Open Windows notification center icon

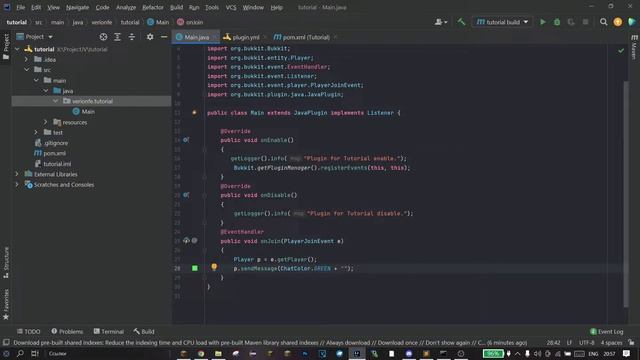[627, 353]
